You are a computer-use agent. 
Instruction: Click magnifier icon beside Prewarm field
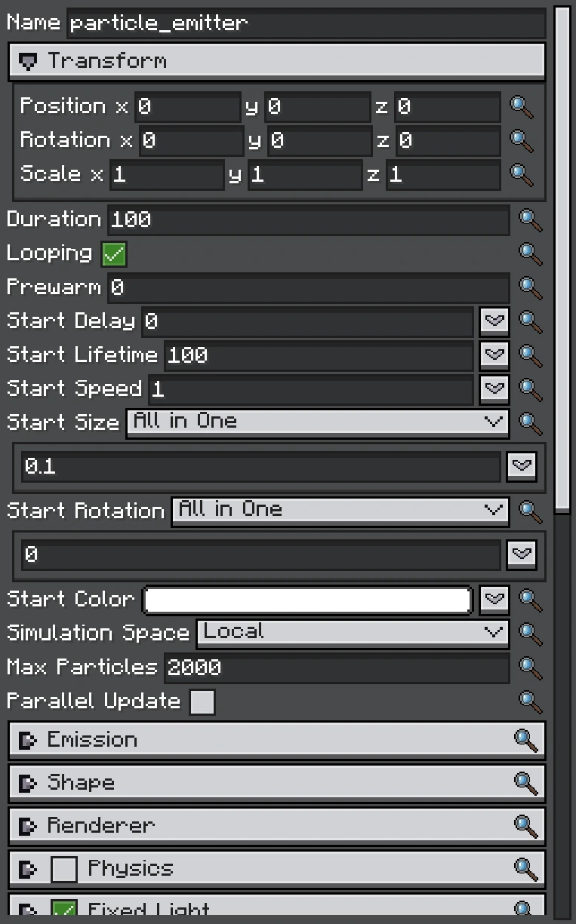[531, 288]
